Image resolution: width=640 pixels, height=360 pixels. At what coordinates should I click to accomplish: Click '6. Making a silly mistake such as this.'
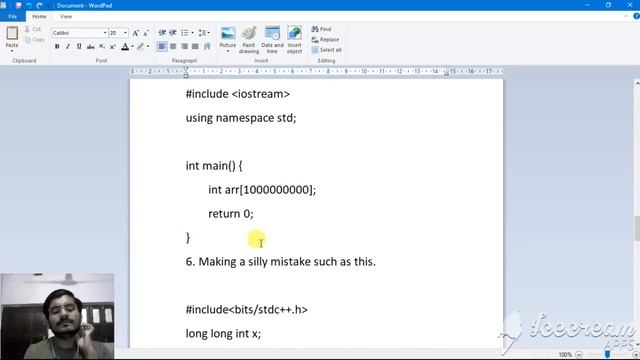click(x=280, y=262)
